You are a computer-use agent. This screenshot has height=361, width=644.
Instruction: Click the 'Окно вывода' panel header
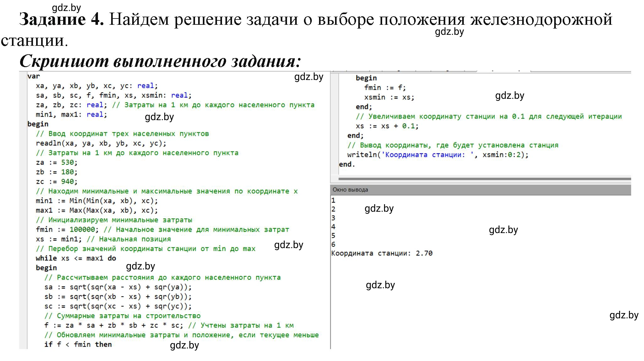click(481, 190)
